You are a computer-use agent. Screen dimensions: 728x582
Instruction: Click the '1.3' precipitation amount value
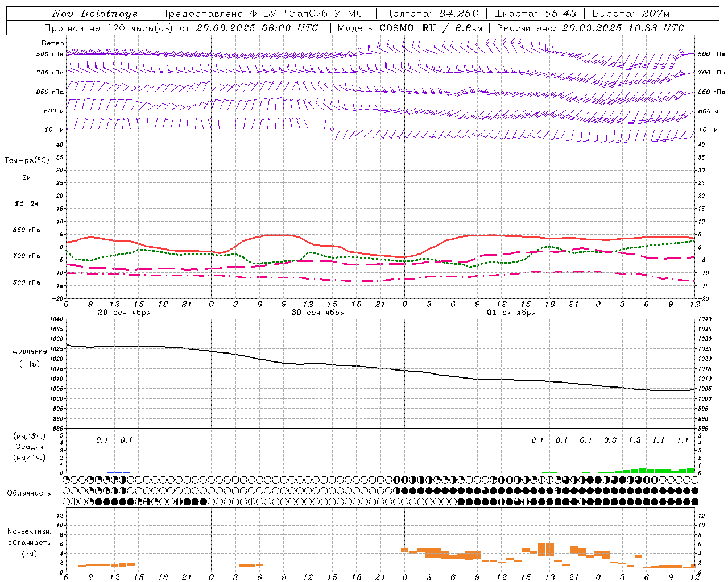(x=634, y=440)
